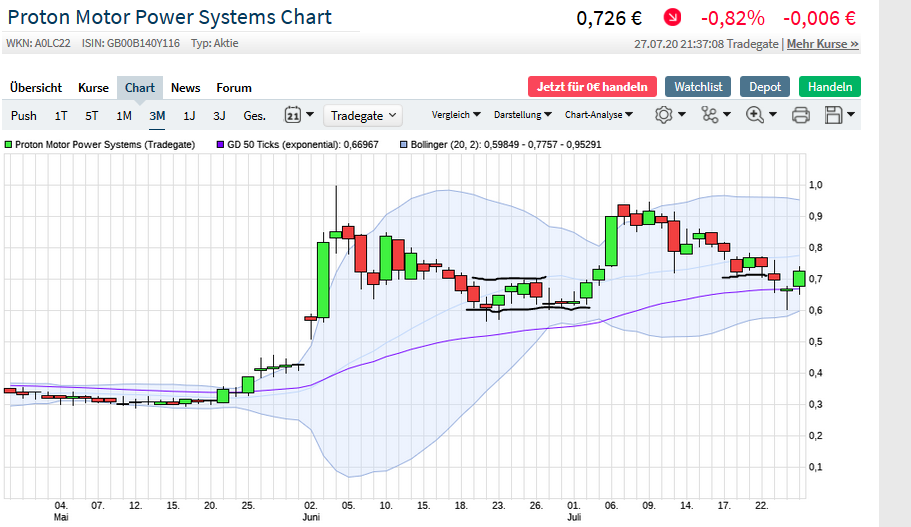
Task: Toggle the Proton Motor Power Systems legend series
Action: pyautogui.click(x=100, y=145)
